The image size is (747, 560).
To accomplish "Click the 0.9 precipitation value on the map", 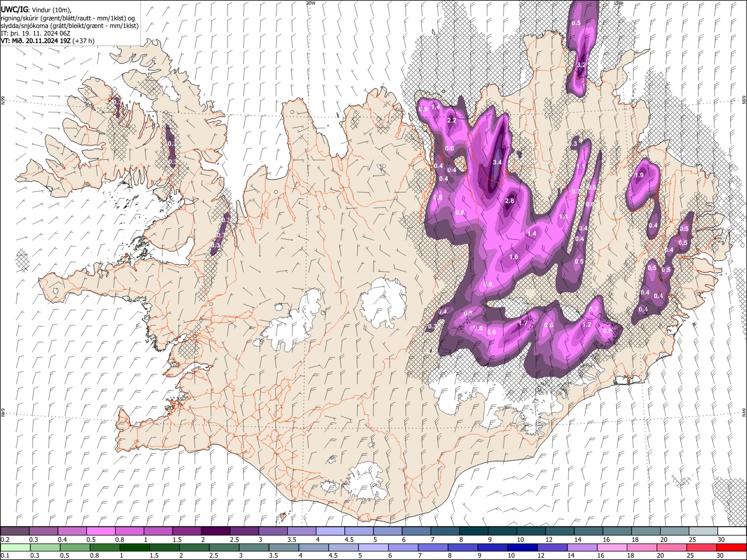I will point(424,109).
